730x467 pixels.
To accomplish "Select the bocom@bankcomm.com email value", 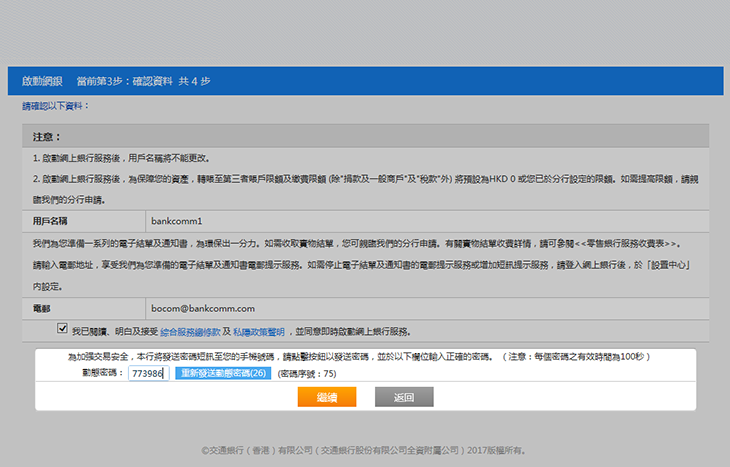I will [x=203, y=308].
